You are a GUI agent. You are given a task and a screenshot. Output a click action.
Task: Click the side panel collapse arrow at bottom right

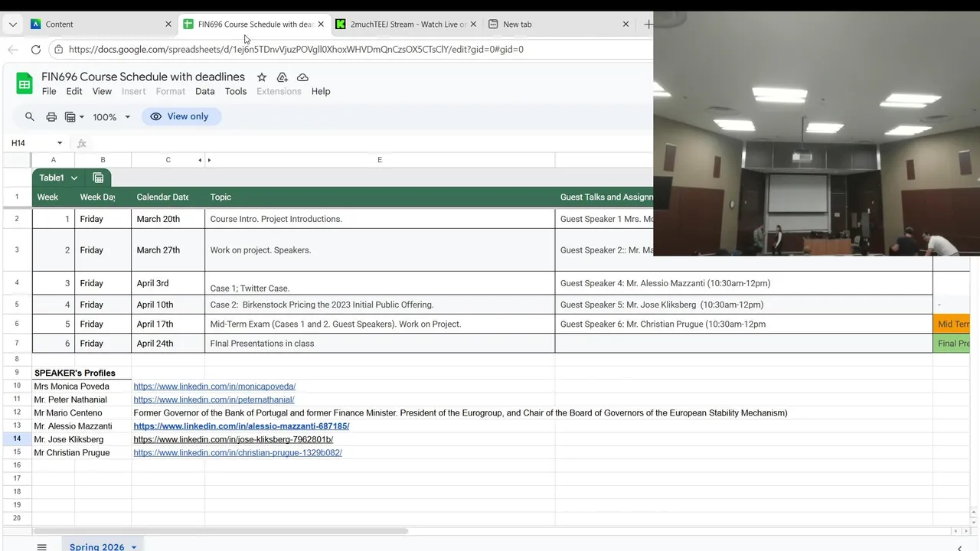click(x=959, y=547)
